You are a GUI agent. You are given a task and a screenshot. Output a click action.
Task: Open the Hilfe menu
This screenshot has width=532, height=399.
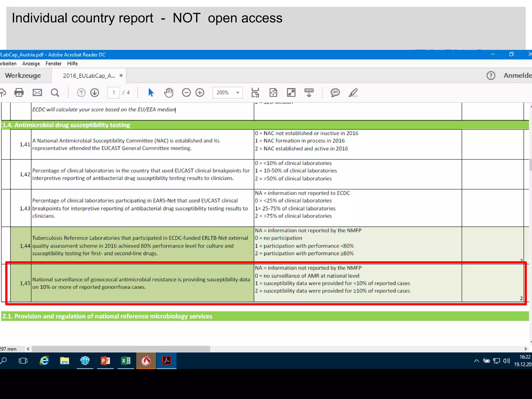[72, 64]
